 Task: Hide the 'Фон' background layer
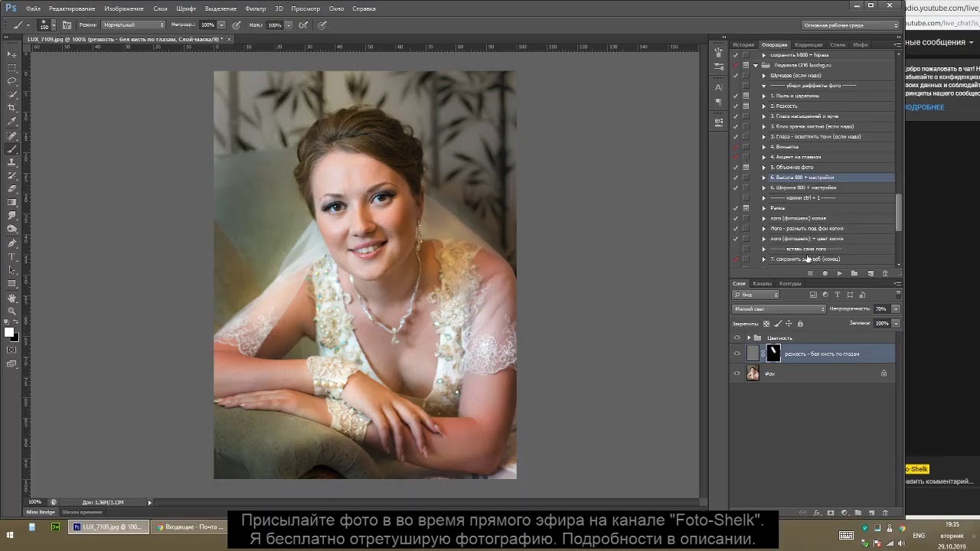pyautogui.click(x=737, y=373)
